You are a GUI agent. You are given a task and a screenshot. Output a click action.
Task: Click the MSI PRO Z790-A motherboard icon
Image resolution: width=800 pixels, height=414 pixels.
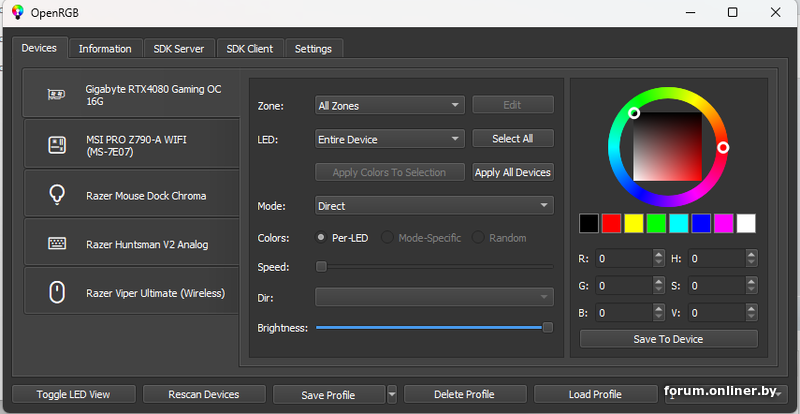(x=57, y=145)
